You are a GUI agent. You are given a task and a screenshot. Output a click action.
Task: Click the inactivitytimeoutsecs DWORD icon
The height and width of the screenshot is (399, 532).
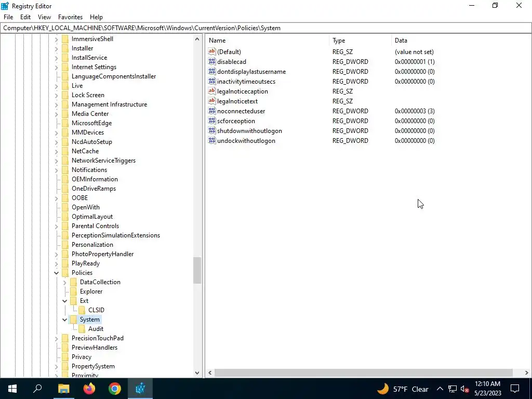coord(212,81)
